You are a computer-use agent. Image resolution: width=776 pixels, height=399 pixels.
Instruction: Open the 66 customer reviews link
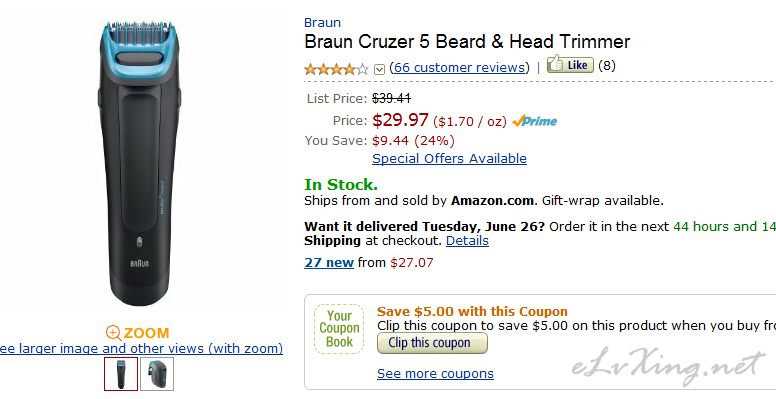pyautogui.click(x=459, y=67)
